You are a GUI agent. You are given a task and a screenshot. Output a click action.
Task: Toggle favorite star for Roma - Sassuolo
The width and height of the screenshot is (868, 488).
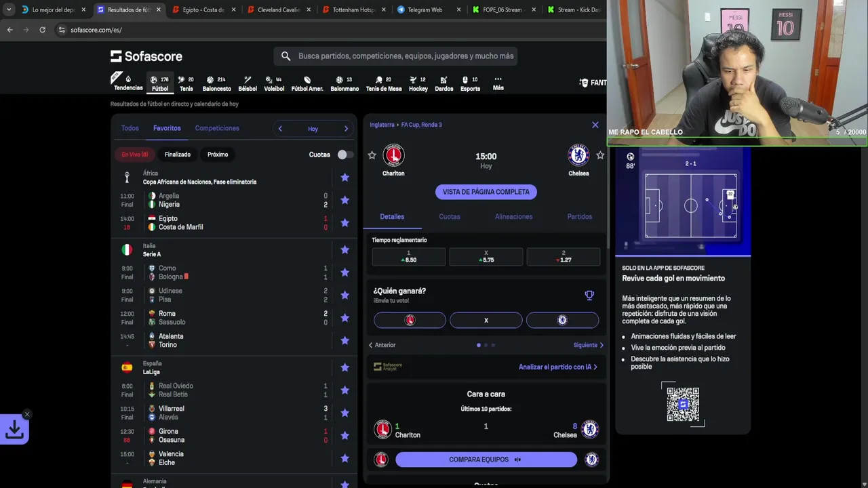click(344, 318)
